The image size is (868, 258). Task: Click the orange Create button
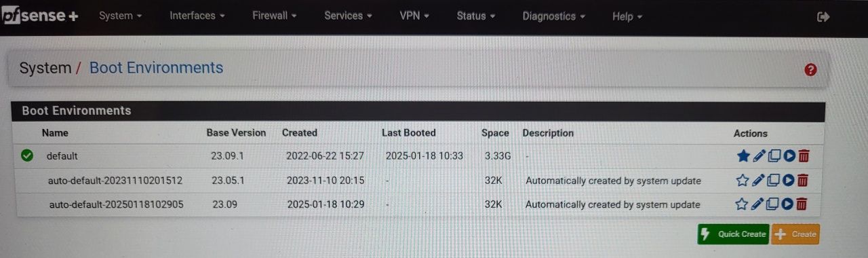point(795,234)
